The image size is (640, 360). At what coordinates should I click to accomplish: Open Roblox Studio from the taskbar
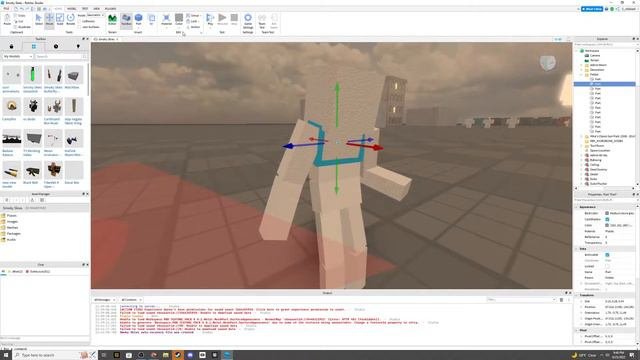pyautogui.click(x=227, y=355)
